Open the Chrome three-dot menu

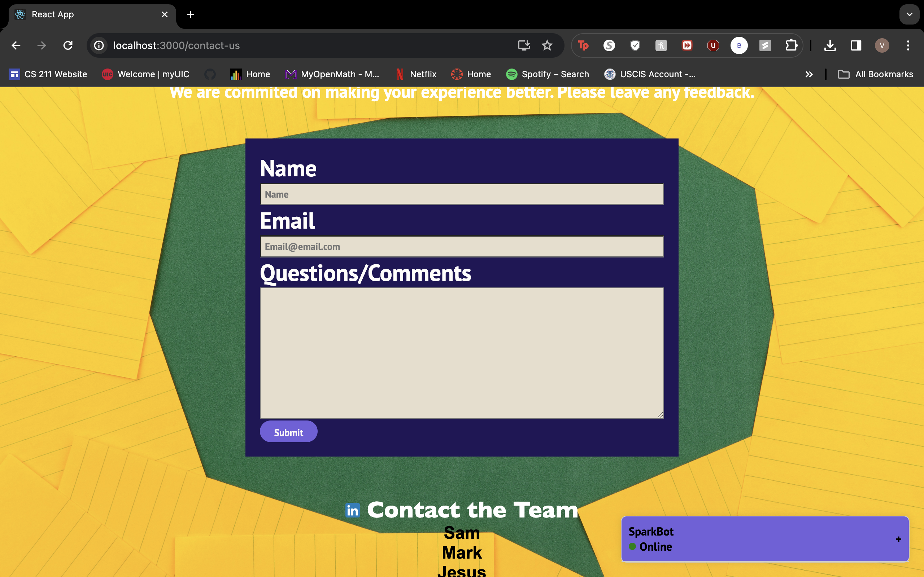coord(908,45)
